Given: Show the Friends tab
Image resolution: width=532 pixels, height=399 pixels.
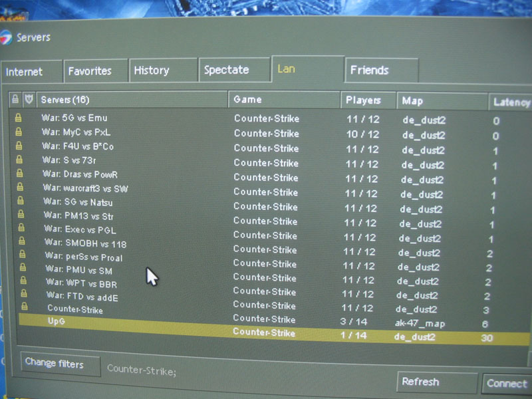Looking at the screenshot, I should [381, 70].
